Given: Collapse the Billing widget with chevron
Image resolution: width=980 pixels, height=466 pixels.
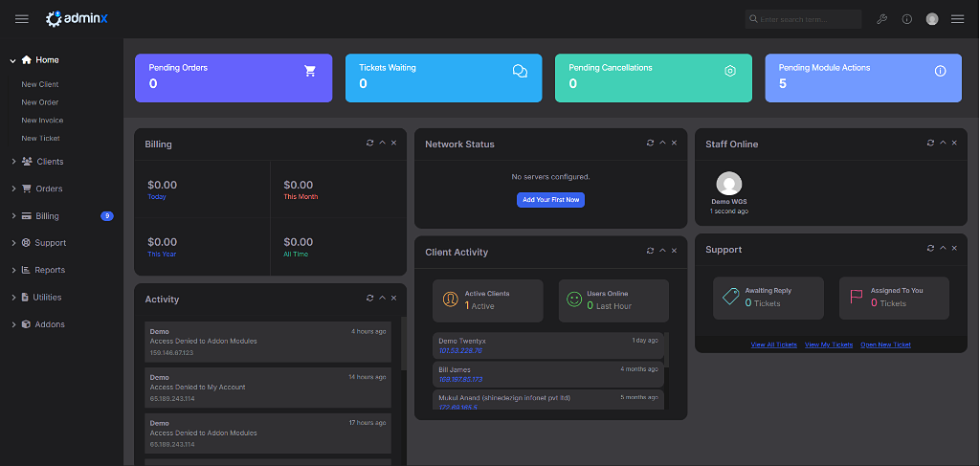Looking at the screenshot, I should point(382,143).
